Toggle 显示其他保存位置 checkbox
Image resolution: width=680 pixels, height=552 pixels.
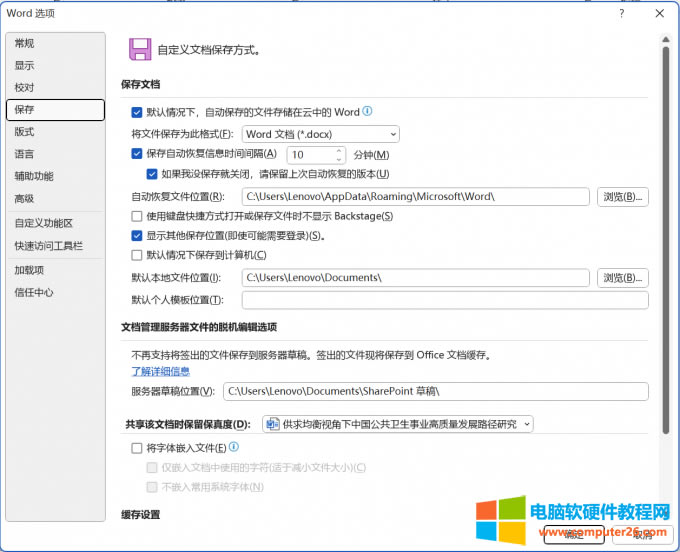(137, 236)
